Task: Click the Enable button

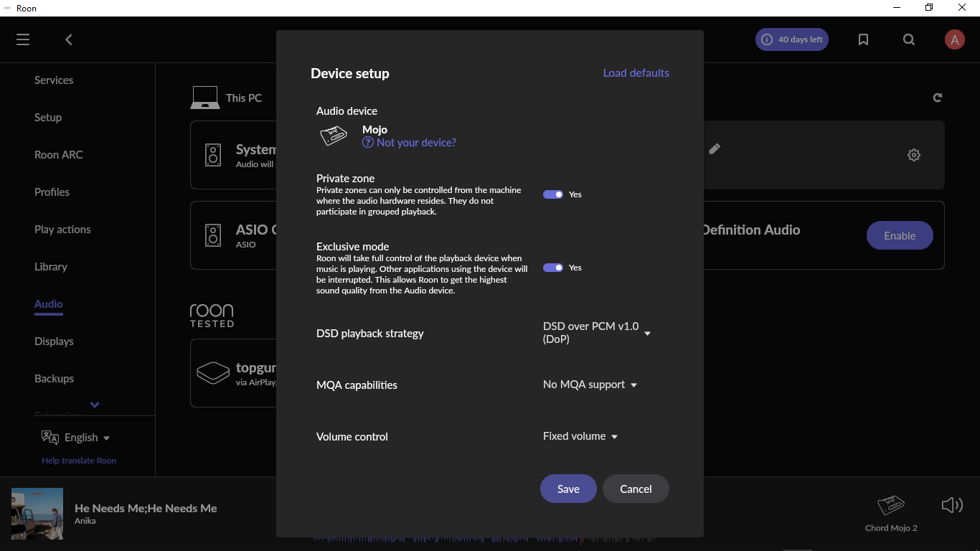Action: pos(900,235)
